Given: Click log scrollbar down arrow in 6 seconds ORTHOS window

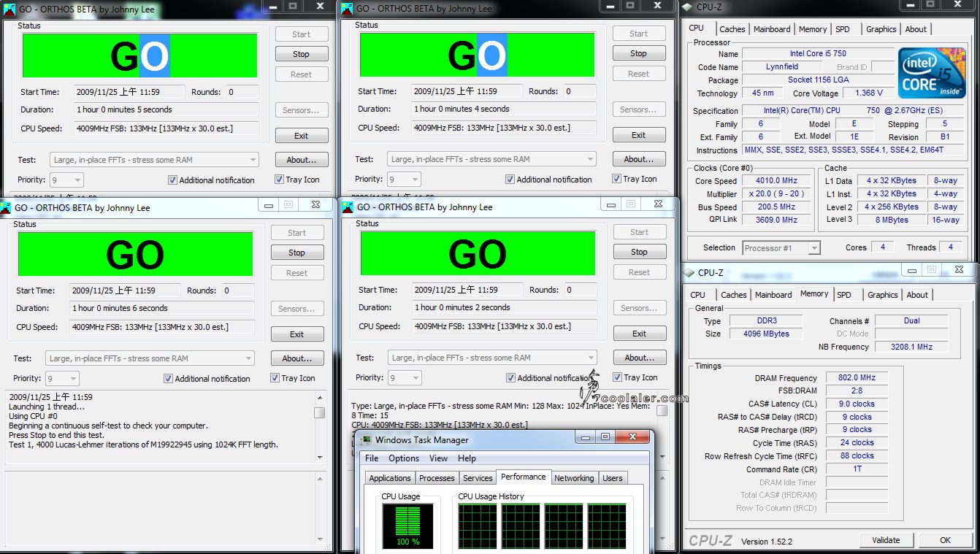Looking at the screenshot, I should click(x=320, y=457).
